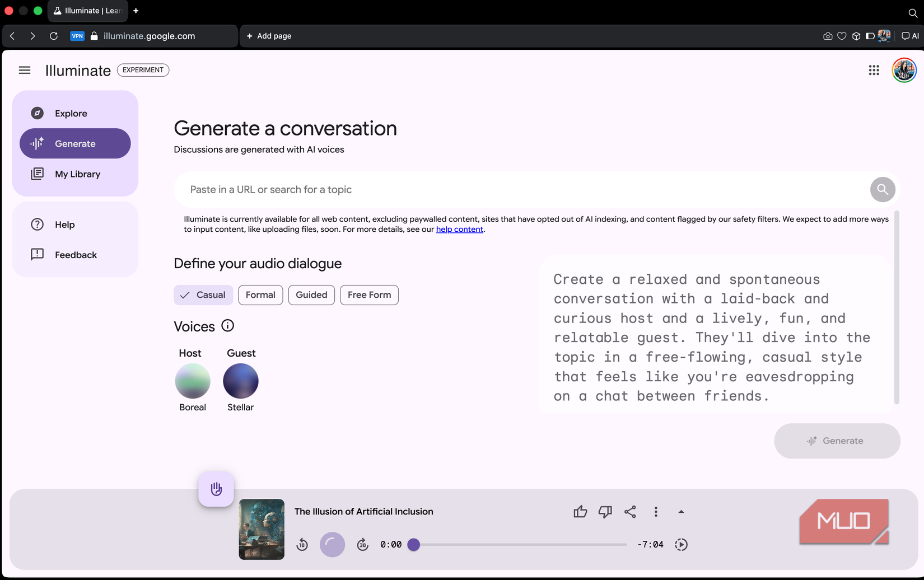
Task: Enable the Free Form dialogue style
Action: [x=369, y=294]
